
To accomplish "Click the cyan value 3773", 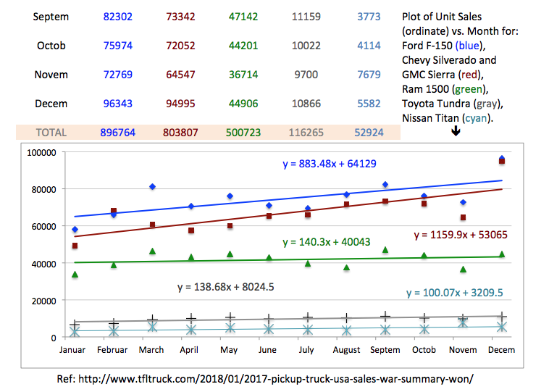I will click(369, 17).
